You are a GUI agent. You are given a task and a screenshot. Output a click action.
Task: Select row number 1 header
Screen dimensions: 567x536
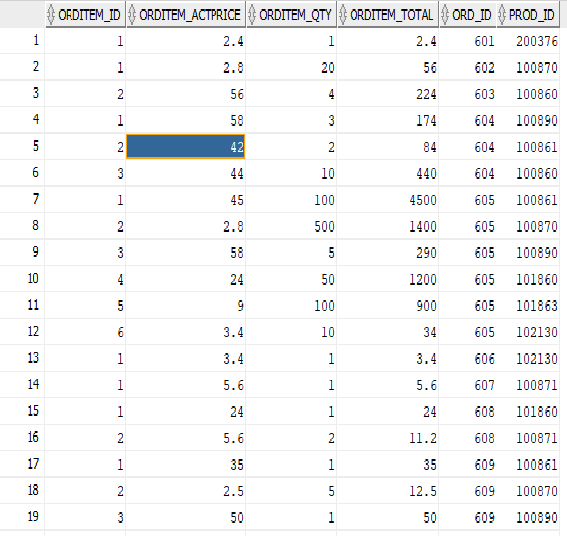pos(22,40)
